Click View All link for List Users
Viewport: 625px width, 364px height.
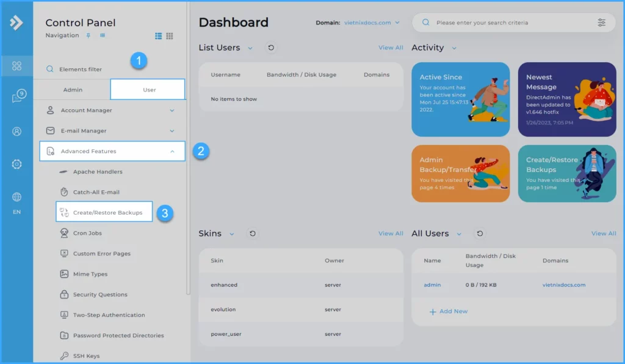click(x=391, y=48)
